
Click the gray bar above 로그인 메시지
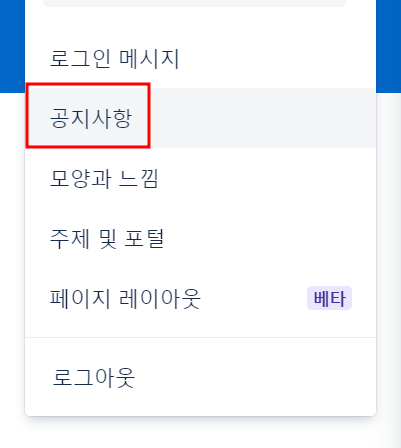(194, 3)
